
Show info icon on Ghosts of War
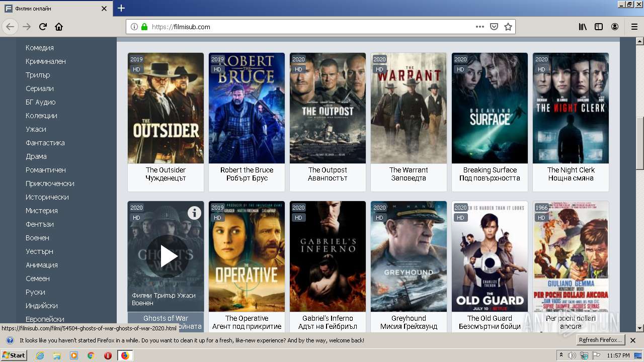click(x=194, y=213)
